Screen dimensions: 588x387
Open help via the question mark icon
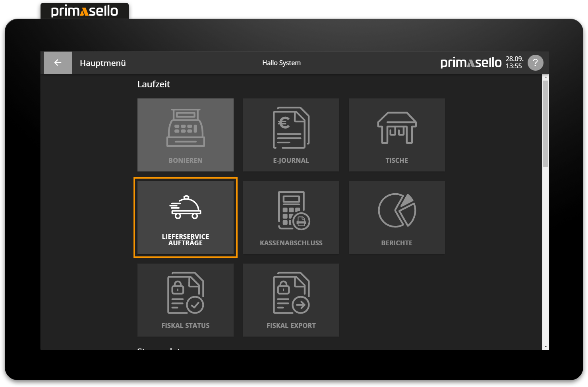pyautogui.click(x=535, y=63)
